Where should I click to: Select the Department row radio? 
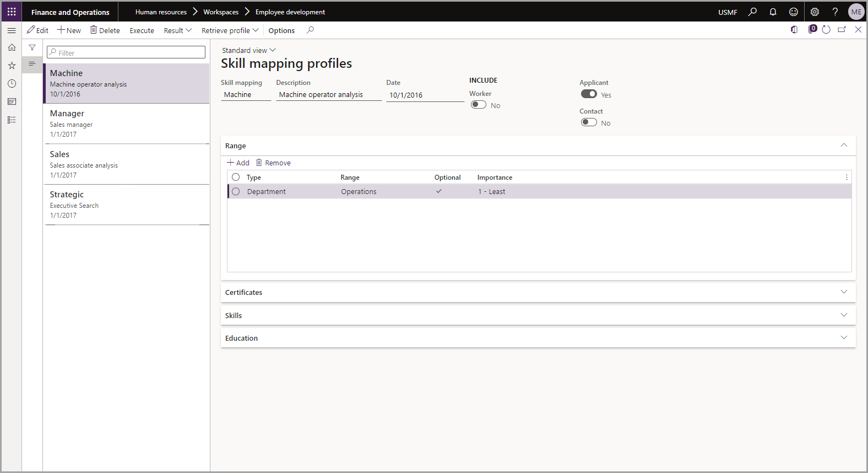pyautogui.click(x=236, y=191)
